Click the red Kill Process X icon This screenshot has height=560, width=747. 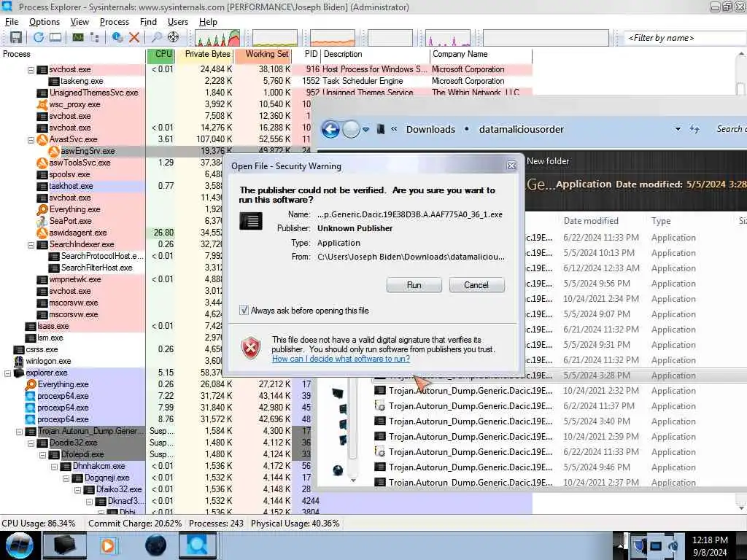point(134,37)
